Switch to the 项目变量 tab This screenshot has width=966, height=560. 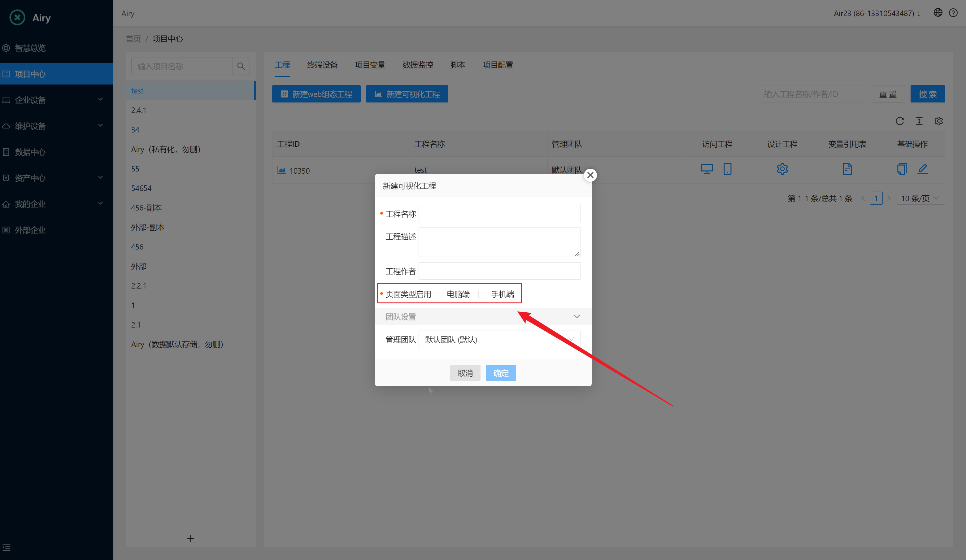[370, 65]
